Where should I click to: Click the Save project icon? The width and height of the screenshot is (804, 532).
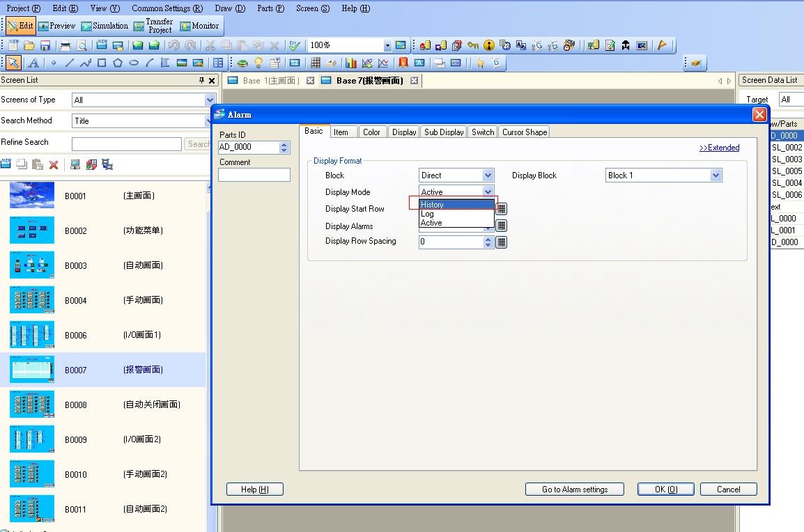[x=45, y=45]
